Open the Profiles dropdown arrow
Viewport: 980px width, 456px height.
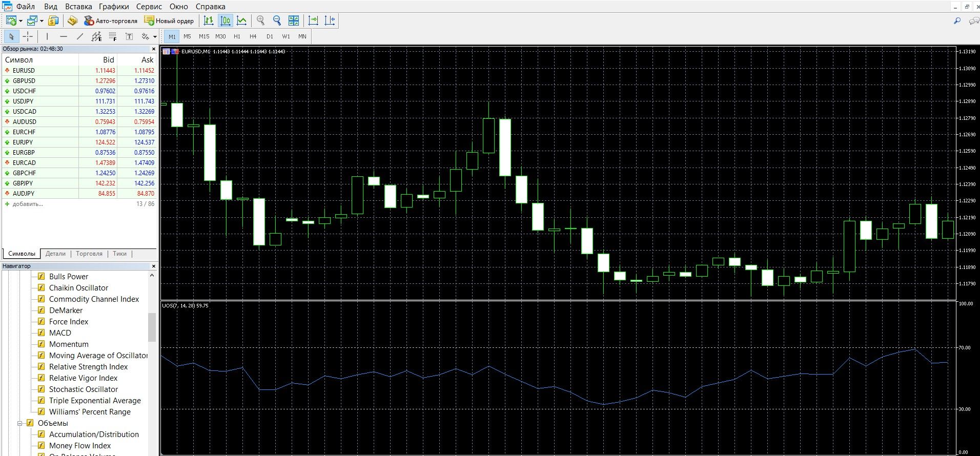[x=42, y=21]
